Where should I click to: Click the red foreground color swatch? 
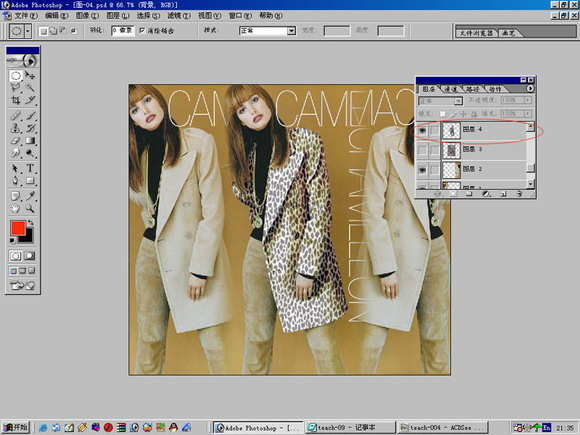17,228
